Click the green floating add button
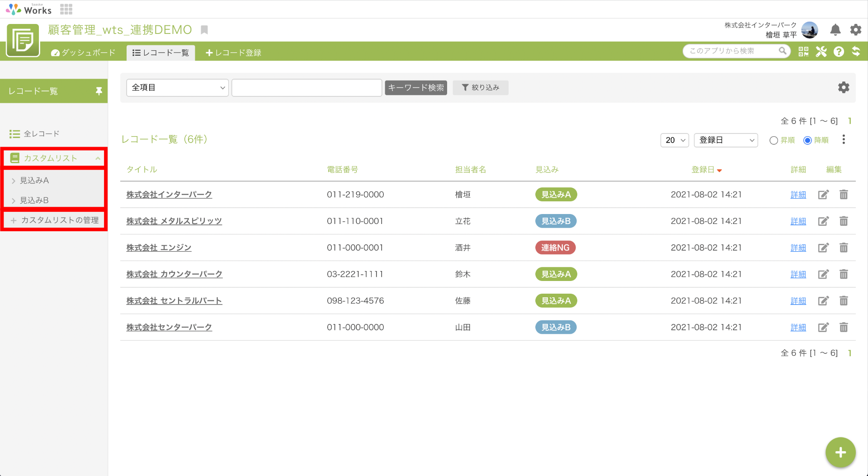Screen dimensions: 868x476 coord(840,452)
